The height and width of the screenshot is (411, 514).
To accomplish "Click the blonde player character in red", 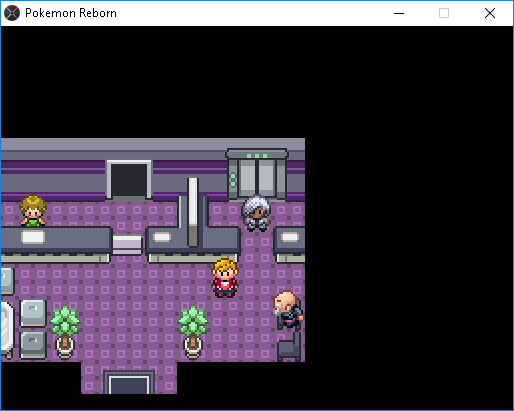I will (225, 278).
